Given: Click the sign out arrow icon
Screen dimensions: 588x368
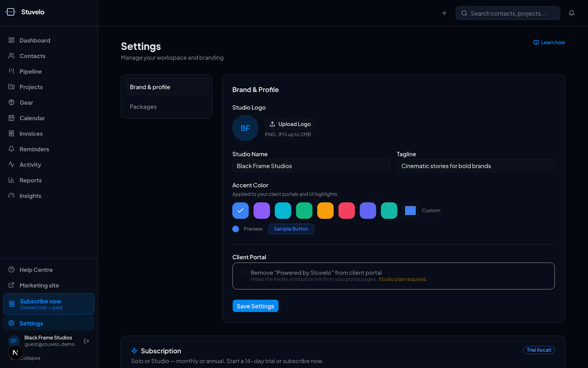Looking at the screenshot, I should click(86, 341).
